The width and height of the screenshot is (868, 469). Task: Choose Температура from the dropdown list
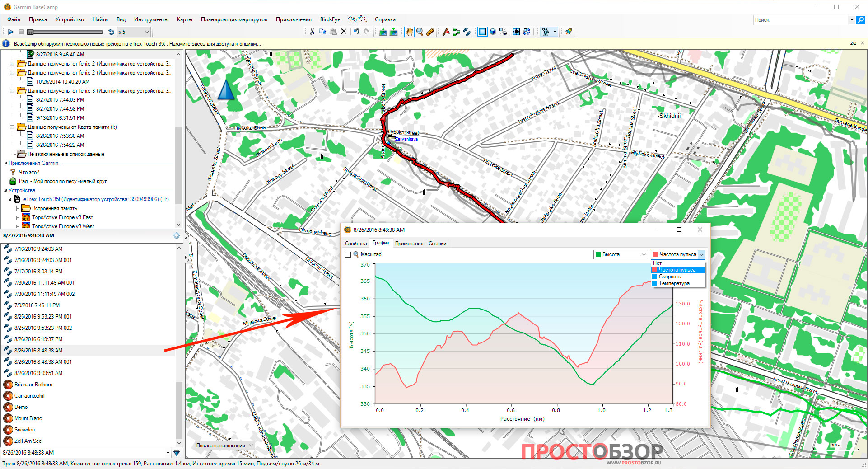click(674, 283)
